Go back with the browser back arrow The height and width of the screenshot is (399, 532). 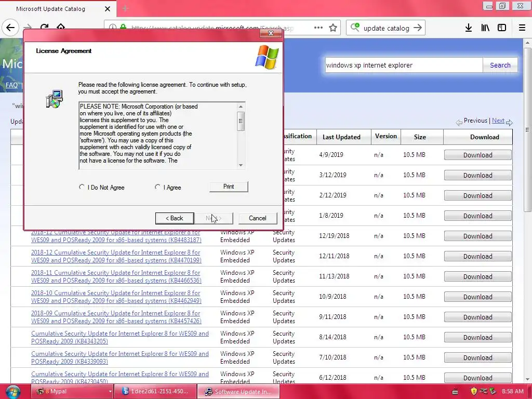[10, 28]
